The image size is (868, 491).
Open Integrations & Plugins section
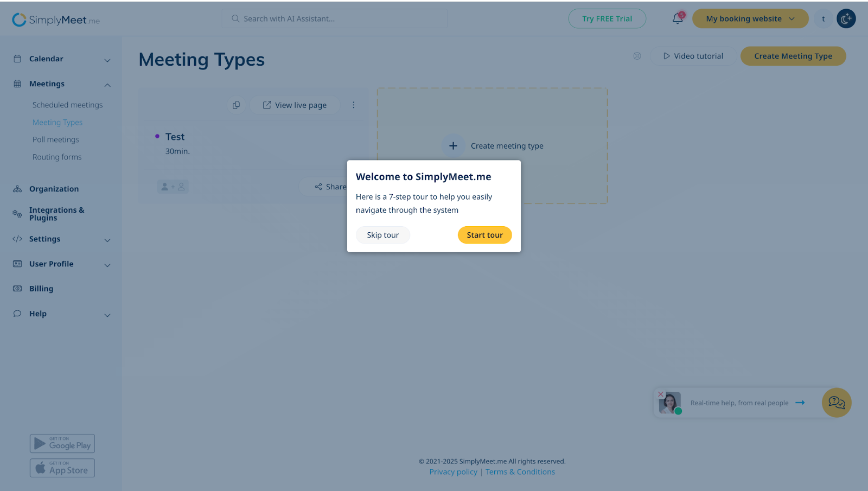[56, 214]
